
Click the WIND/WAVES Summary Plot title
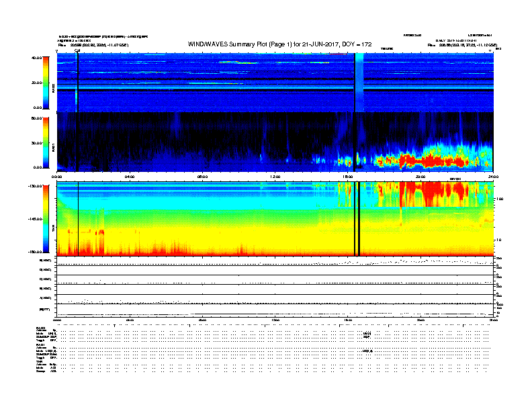280,44
